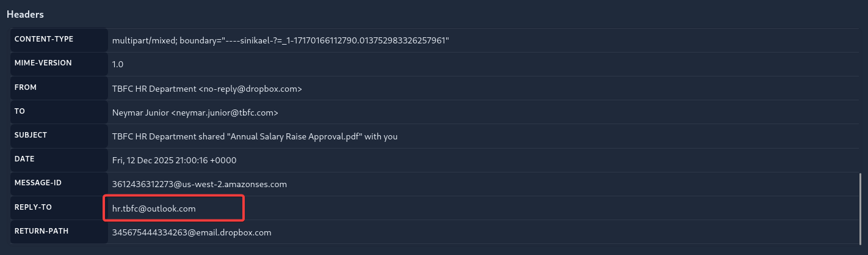
Task: Select the MIME-VERSION header label
Action: click(43, 63)
